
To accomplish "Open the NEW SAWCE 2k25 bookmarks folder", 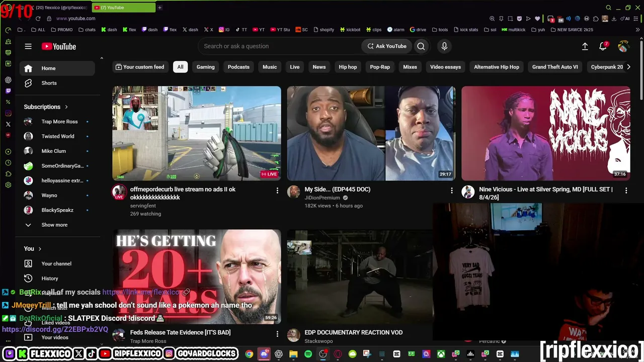I will (572, 30).
